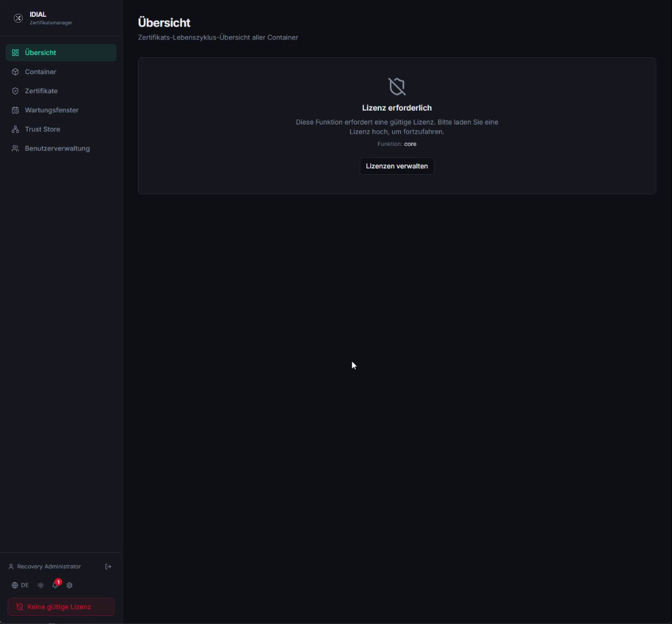Open notifications bell with badge
Screen dimensions: 672x624
[55, 585]
